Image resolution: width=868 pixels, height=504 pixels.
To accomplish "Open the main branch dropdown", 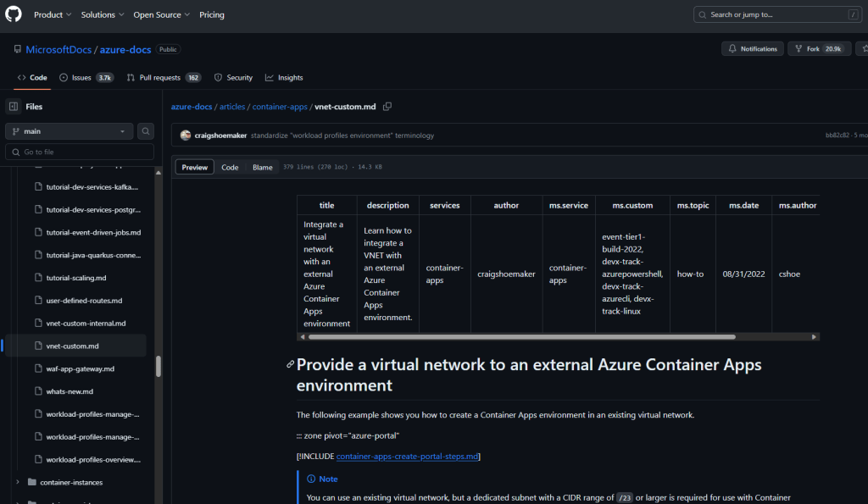I will 69,131.
